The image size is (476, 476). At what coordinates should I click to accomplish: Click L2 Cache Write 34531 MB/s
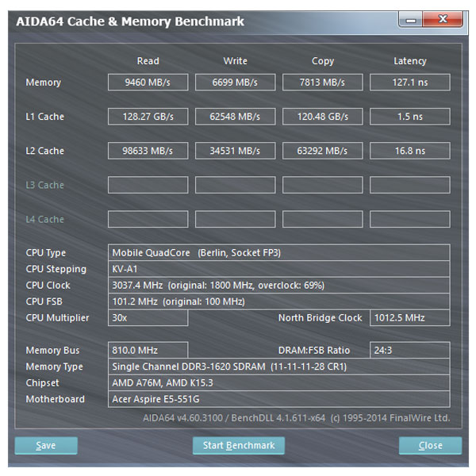(x=236, y=151)
